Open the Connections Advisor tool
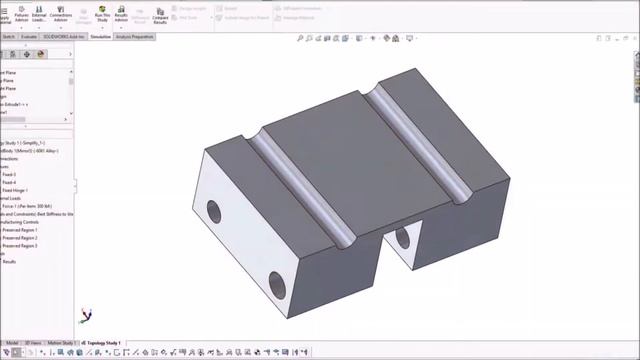The width and height of the screenshot is (640, 360). (x=61, y=14)
